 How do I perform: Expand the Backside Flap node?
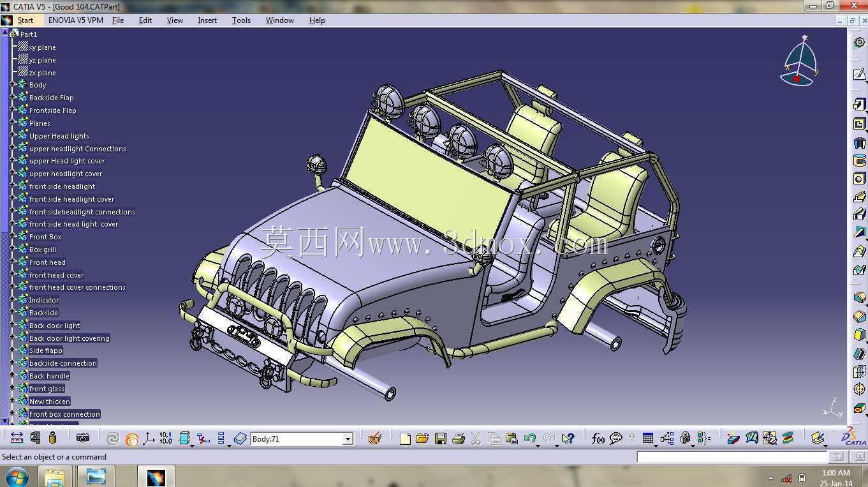point(13,97)
